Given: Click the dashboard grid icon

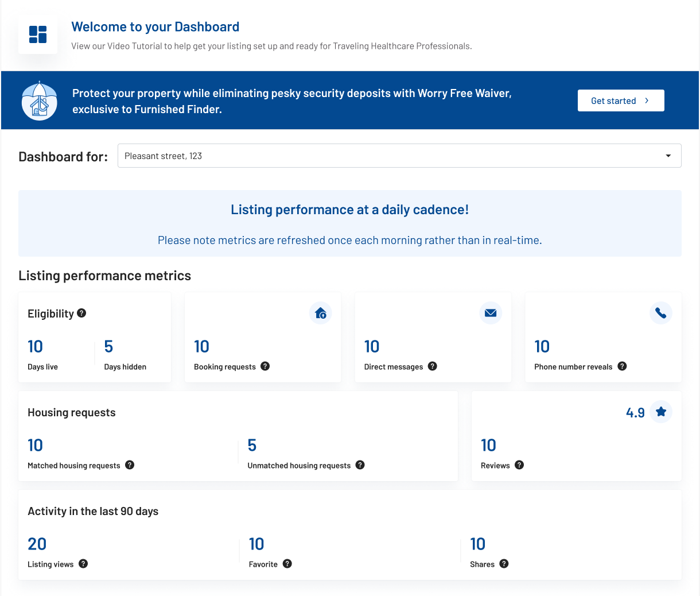Looking at the screenshot, I should click(x=38, y=34).
